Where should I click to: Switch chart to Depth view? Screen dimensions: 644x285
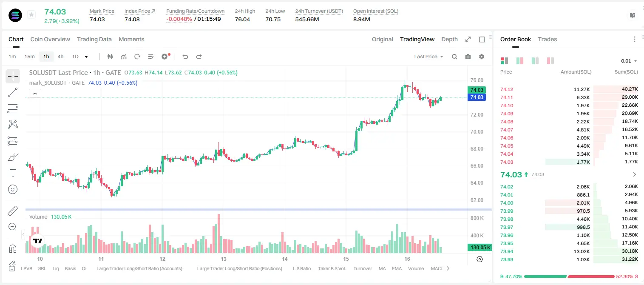click(449, 39)
